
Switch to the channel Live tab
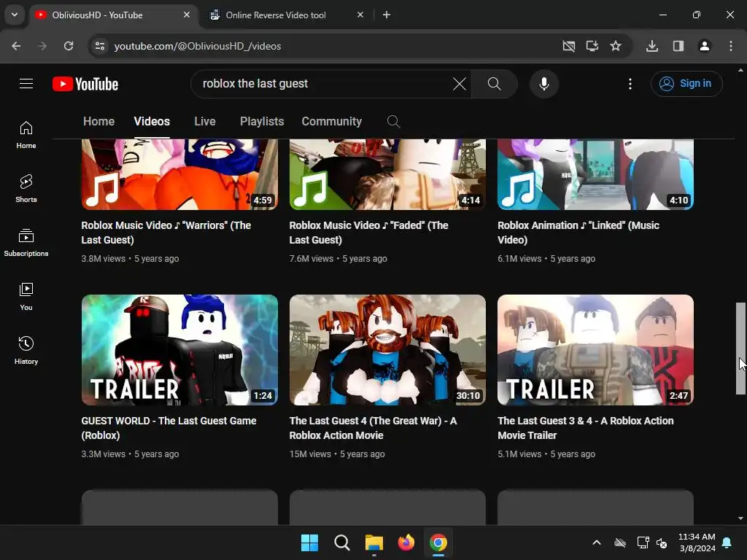coord(205,122)
